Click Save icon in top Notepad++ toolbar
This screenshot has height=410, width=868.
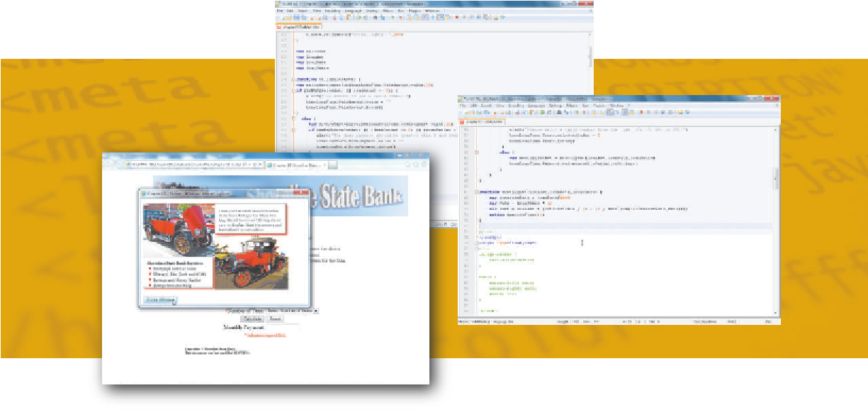[296, 17]
